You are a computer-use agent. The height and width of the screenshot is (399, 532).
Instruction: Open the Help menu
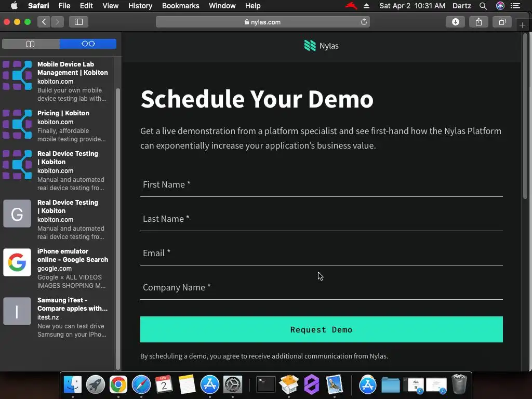253,6
